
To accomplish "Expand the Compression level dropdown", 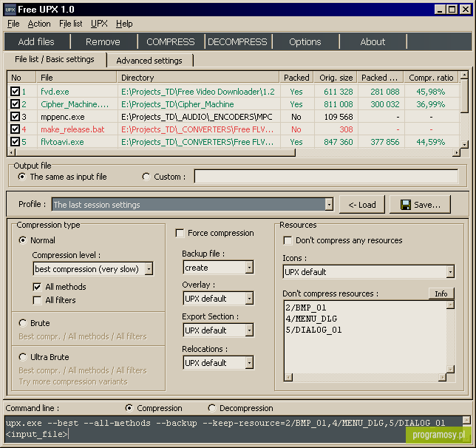I will click(149, 269).
